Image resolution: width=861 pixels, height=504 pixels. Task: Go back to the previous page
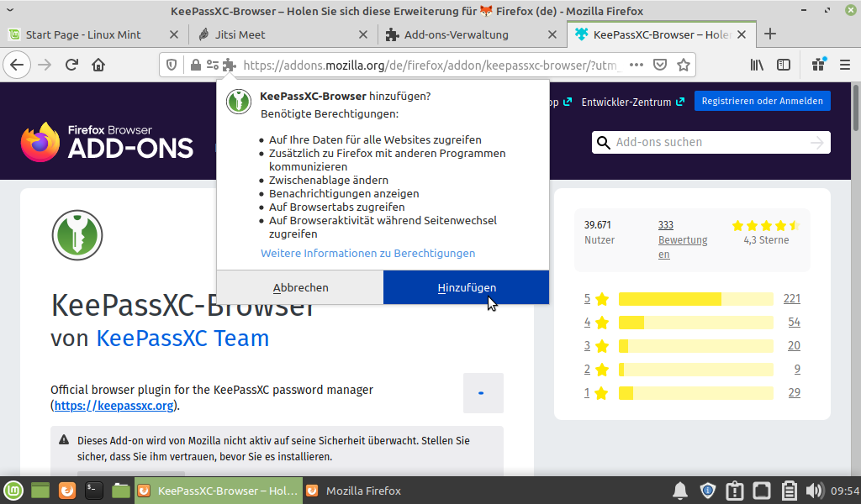coord(17,66)
